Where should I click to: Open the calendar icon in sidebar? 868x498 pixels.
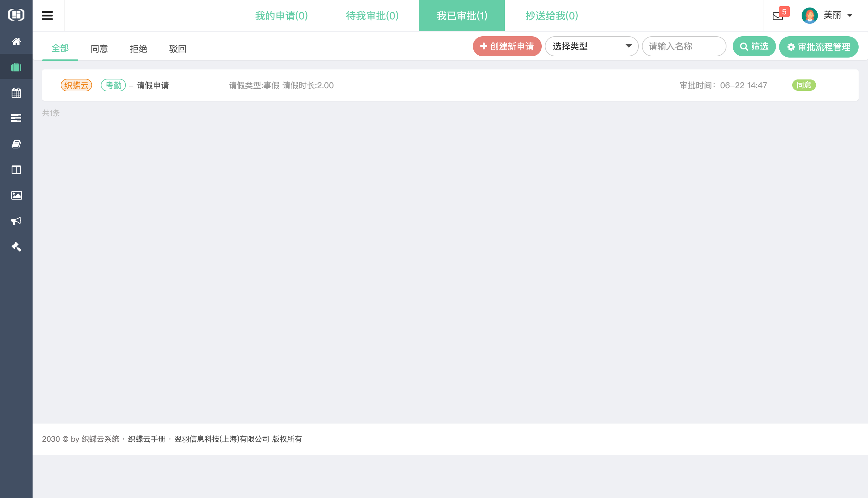(x=16, y=93)
